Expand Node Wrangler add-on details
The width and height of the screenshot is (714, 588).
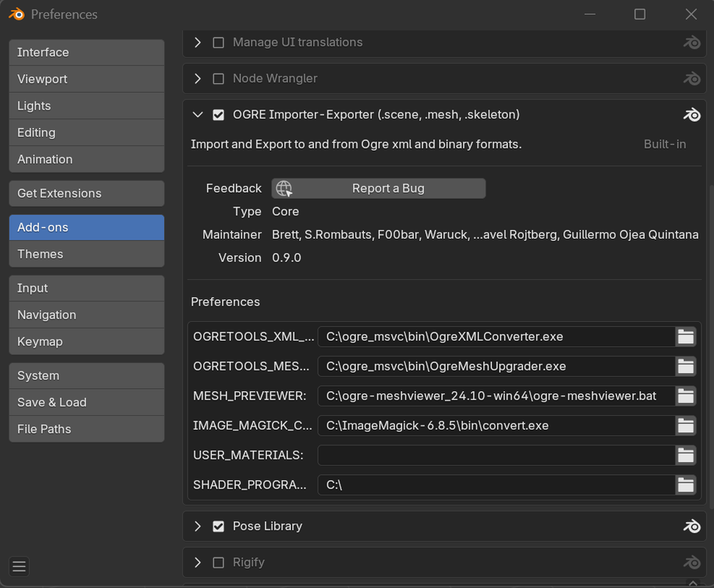point(198,79)
